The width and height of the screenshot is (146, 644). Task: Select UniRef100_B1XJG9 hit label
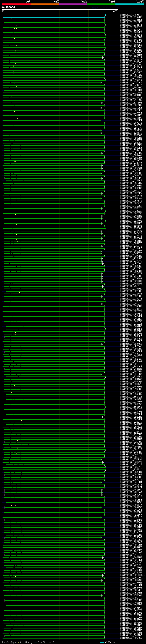[x=131, y=30]
